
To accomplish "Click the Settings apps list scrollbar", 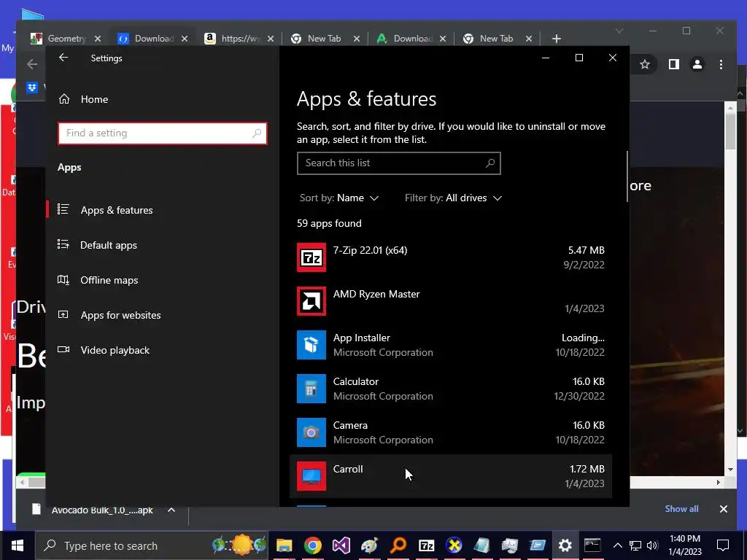I will click(x=627, y=176).
